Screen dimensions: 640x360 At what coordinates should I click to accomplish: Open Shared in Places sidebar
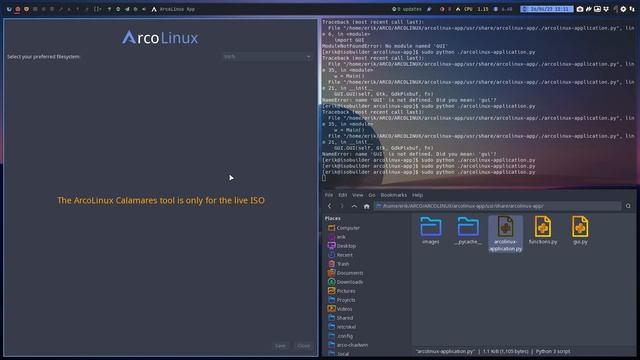click(x=340, y=318)
